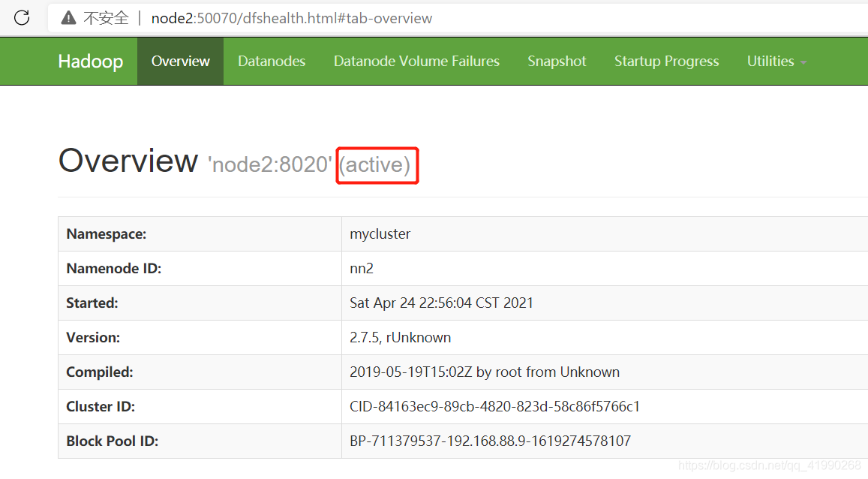The width and height of the screenshot is (868, 479).
Task: Click the Namenode ID: label
Action: point(113,269)
